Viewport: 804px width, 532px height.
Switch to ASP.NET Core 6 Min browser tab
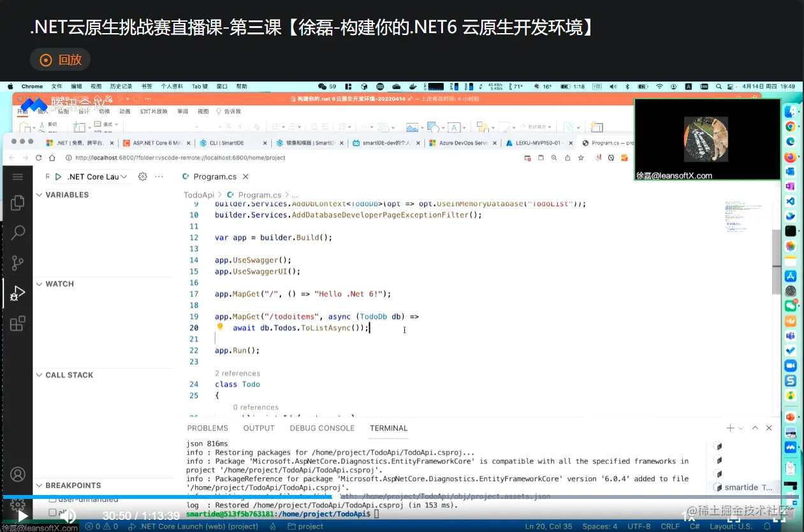(156, 143)
